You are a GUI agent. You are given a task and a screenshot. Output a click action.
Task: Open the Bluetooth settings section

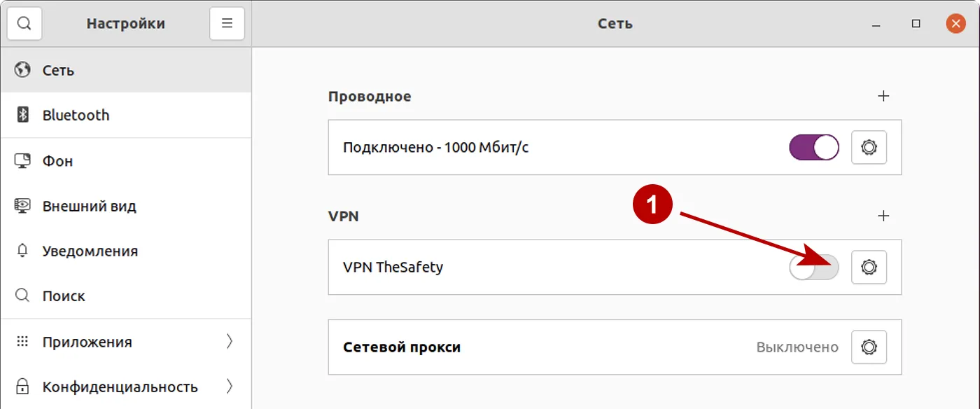75,115
